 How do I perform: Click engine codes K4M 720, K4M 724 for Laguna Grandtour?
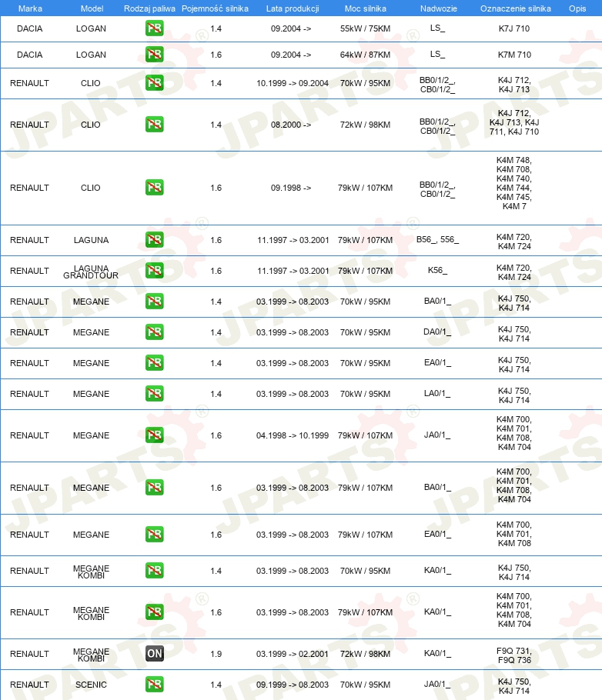click(514, 272)
